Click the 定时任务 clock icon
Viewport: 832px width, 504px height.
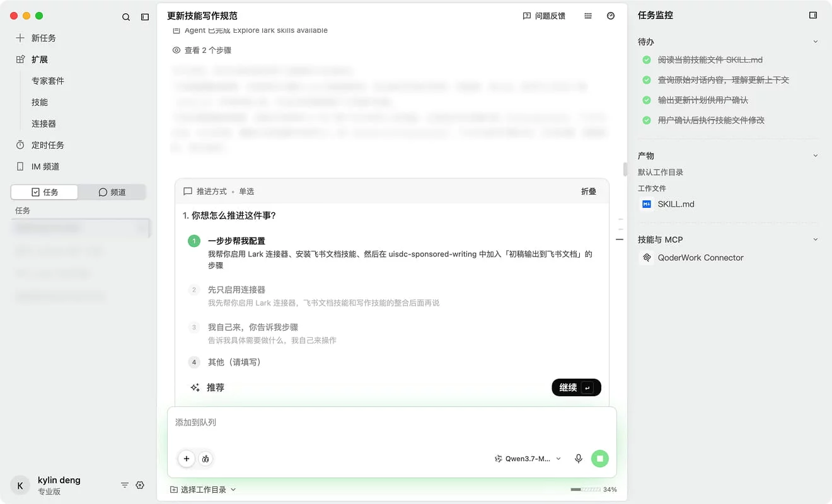(x=20, y=145)
